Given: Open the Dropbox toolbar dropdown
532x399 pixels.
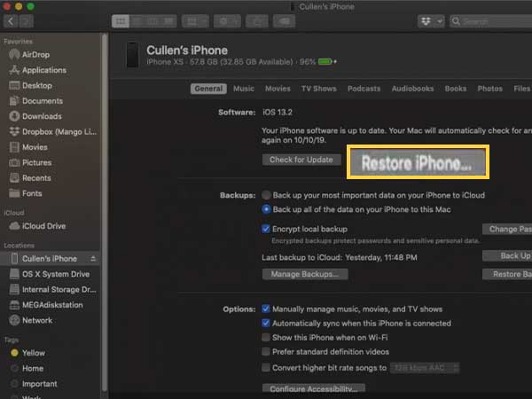Looking at the screenshot, I should point(431,21).
